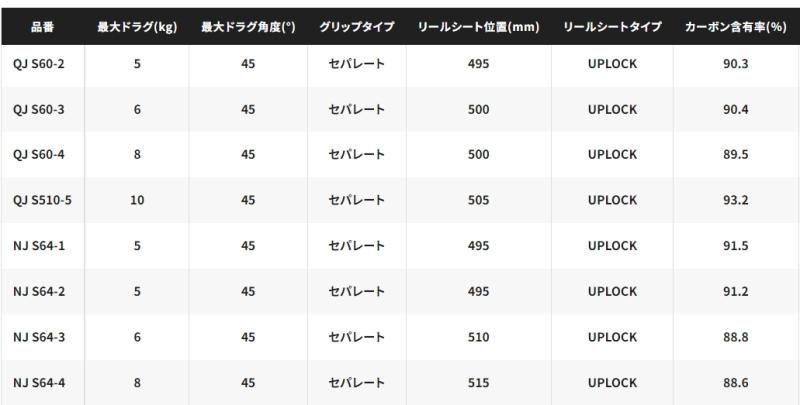The image size is (800, 405).
Task: Click the リールシートタイプ column header
Action: 612,26
